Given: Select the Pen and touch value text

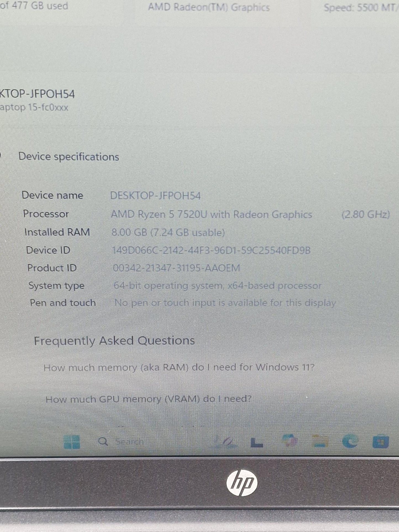Looking at the screenshot, I should point(225,303).
